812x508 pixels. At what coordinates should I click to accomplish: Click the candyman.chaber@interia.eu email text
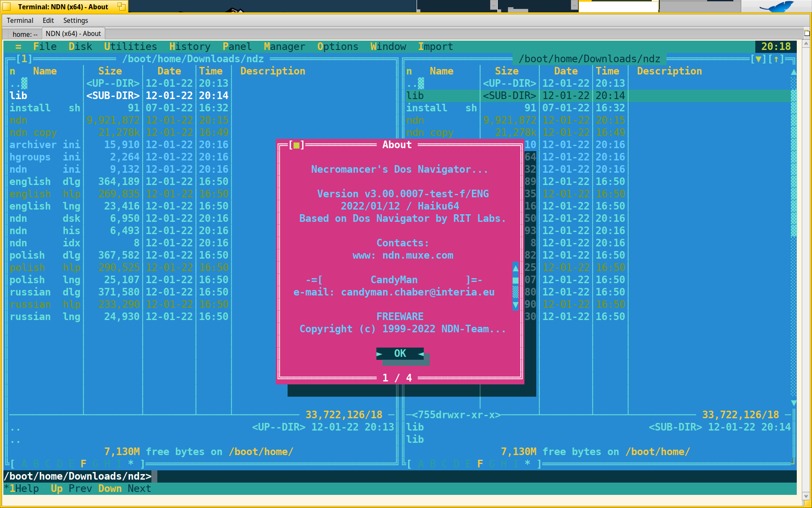(418, 292)
